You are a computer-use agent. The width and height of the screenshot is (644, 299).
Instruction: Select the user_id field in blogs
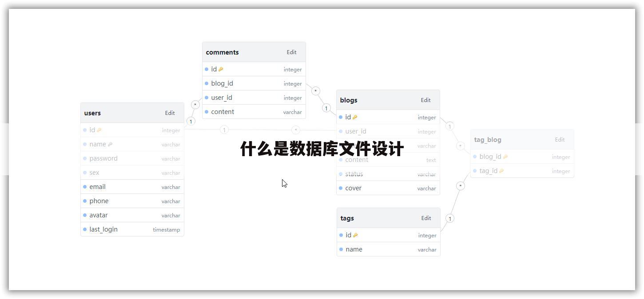(356, 131)
